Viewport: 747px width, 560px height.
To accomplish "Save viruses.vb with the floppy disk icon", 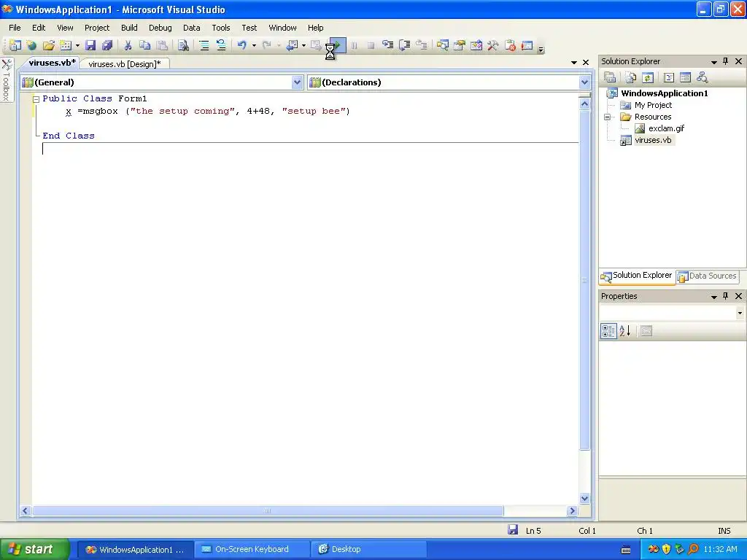I will [90, 45].
